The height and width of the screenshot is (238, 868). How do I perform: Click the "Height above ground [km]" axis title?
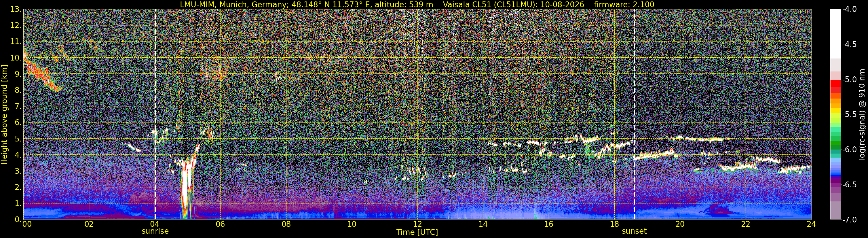click(4, 114)
